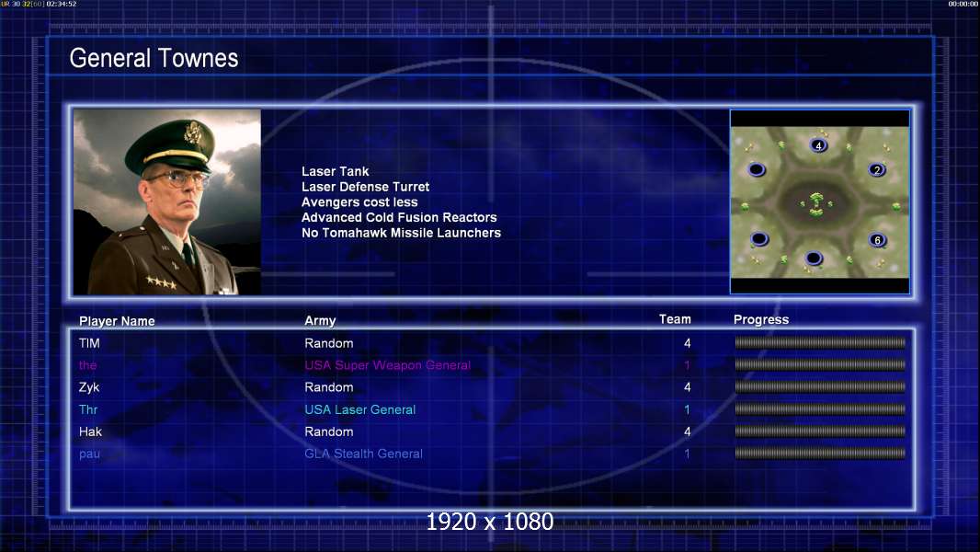The width and height of the screenshot is (980, 552).
Task: Select player name 'the'
Action: click(x=87, y=365)
